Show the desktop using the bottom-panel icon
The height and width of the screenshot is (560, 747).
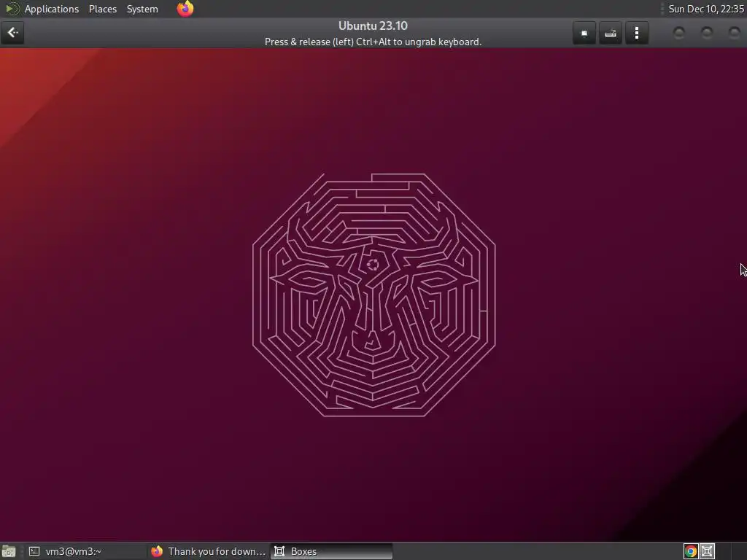pyautogui.click(x=9, y=551)
